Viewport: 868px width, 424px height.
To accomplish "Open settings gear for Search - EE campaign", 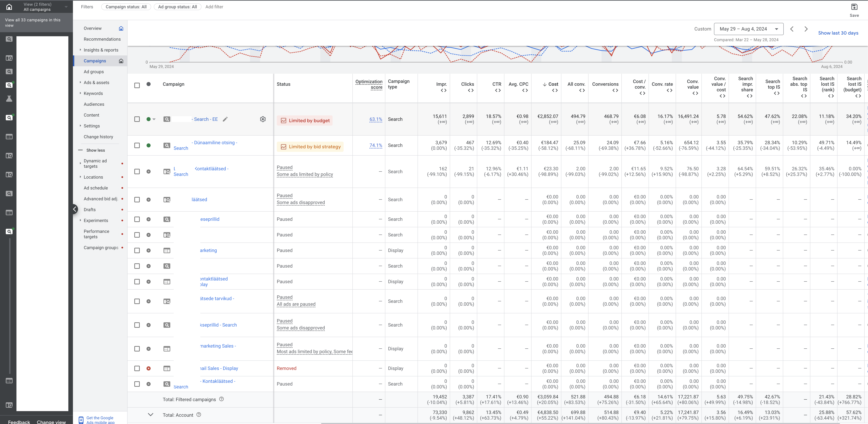I will point(263,119).
